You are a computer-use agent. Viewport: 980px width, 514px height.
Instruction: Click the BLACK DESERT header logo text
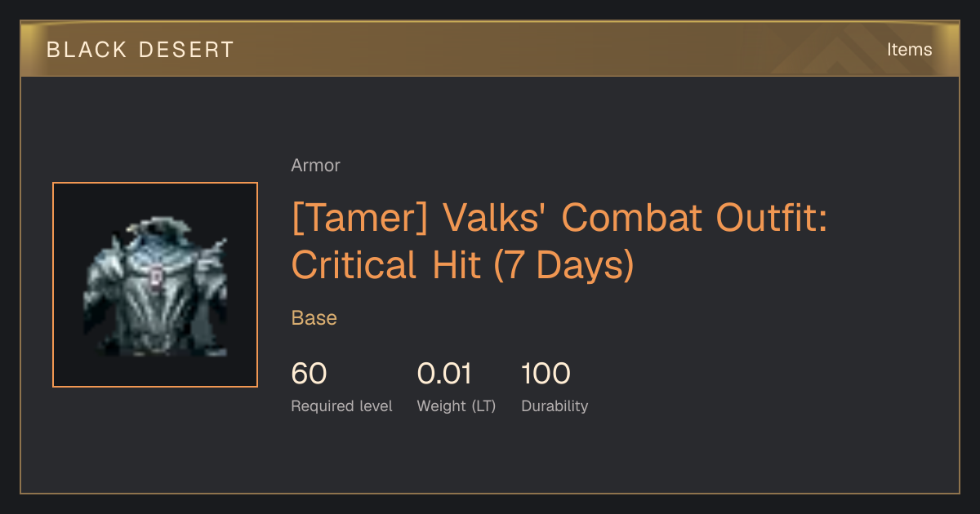[x=140, y=50]
